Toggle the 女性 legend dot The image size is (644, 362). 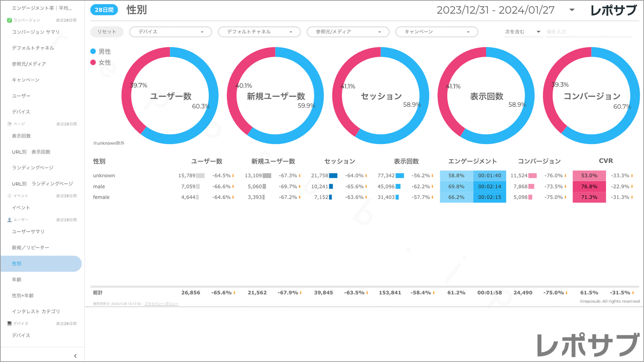pyautogui.click(x=93, y=63)
